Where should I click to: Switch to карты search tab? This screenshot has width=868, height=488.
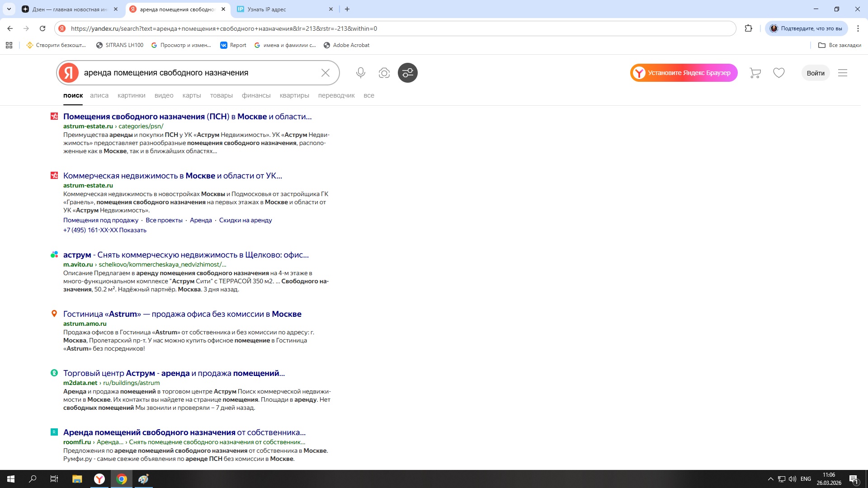(x=191, y=95)
